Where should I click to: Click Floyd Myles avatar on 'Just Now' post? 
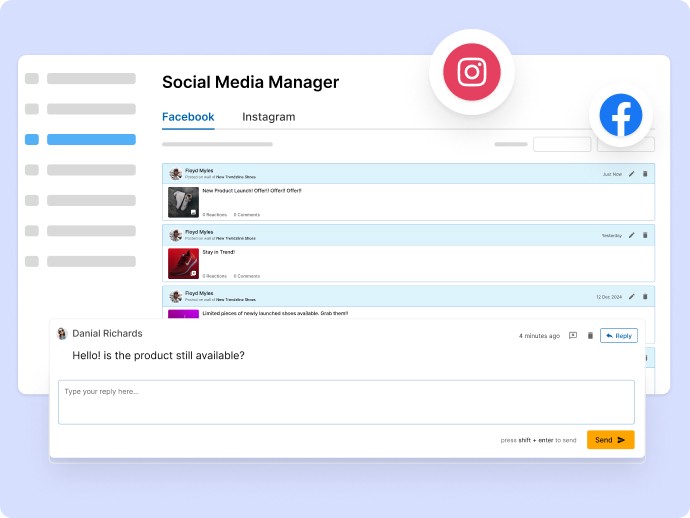click(x=176, y=173)
